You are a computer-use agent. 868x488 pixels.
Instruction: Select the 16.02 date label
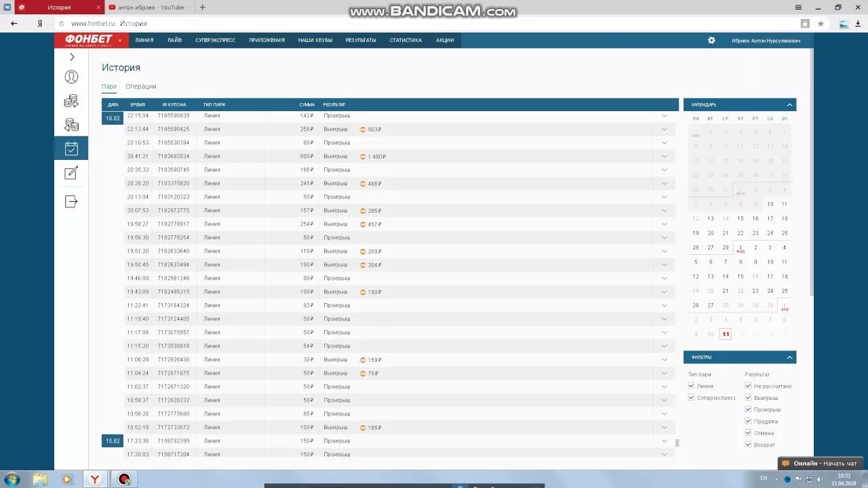tap(113, 118)
